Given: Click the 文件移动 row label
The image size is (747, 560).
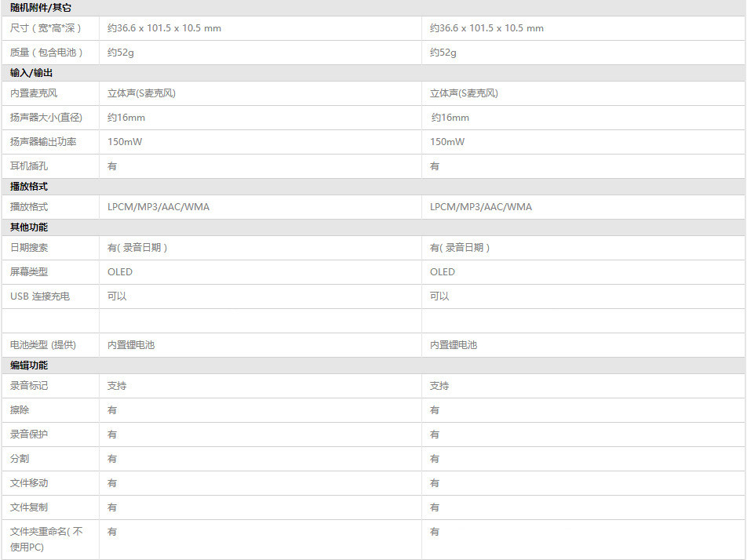Looking at the screenshot, I should click(x=29, y=483).
